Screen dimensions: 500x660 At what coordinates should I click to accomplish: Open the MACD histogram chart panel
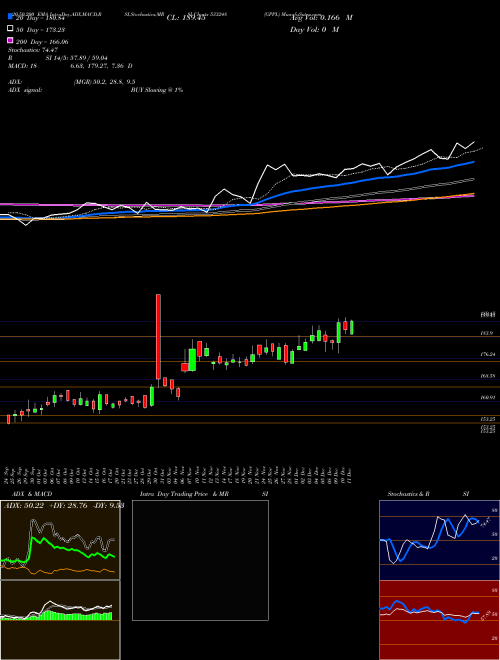tap(60, 620)
